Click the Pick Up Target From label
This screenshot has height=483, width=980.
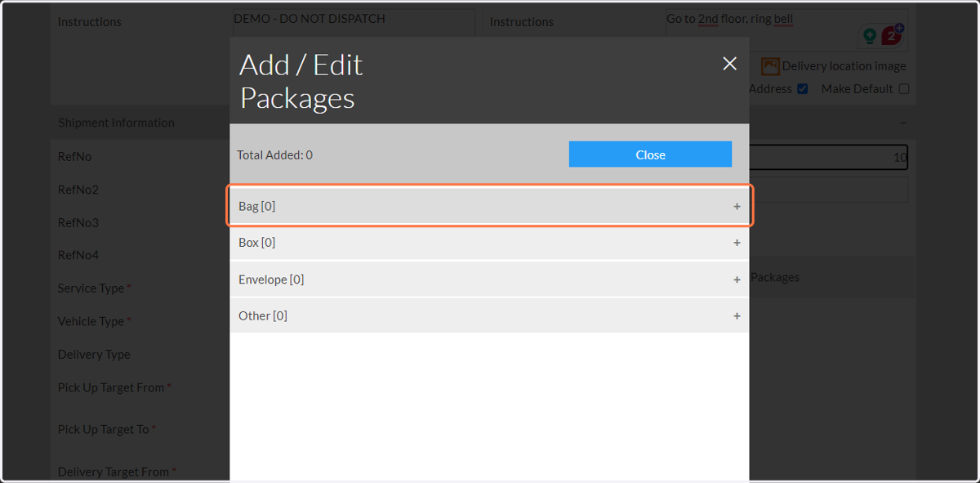pyautogui.click(x=111, y=387)
